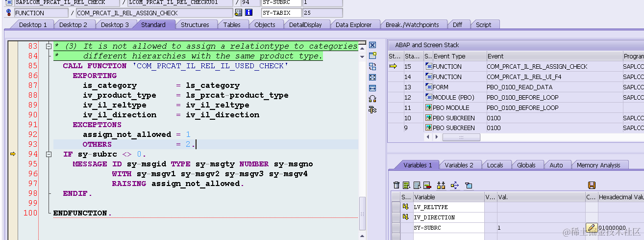Click the replace tool icon beside code editor
This screenshot has height=240, width=644.
tap(372, 67)
